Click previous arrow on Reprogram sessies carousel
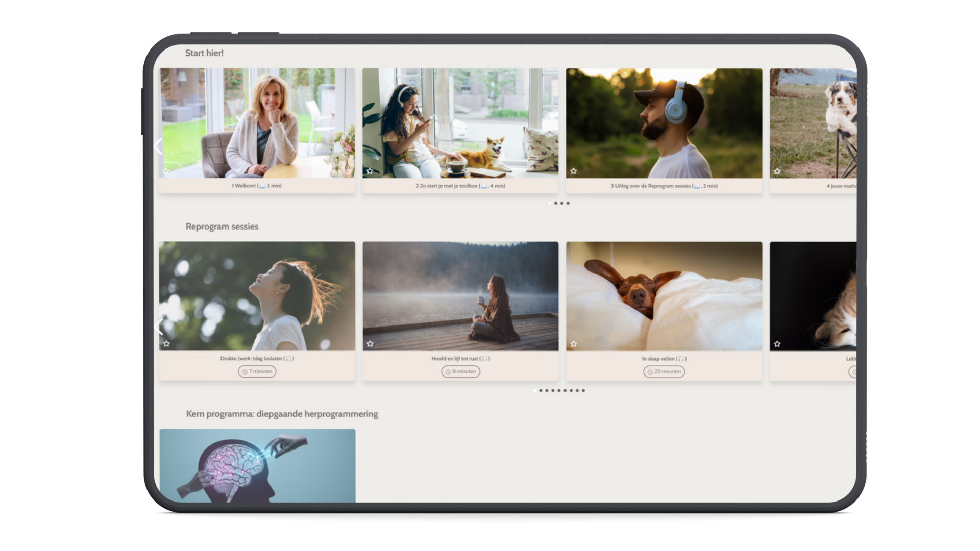980x551 pixels. [x=159, y=327]
